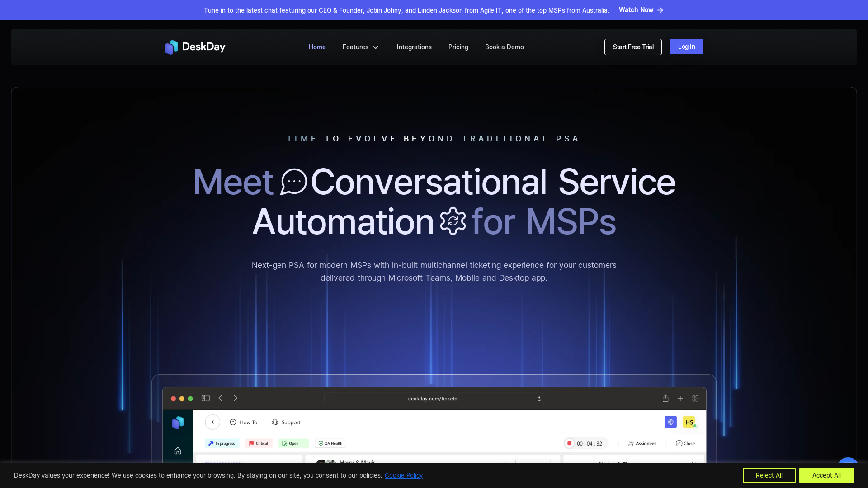The image size is (868, 488).
Task: Click the deskday.com/tickets address bar
Action: point(432,399)
